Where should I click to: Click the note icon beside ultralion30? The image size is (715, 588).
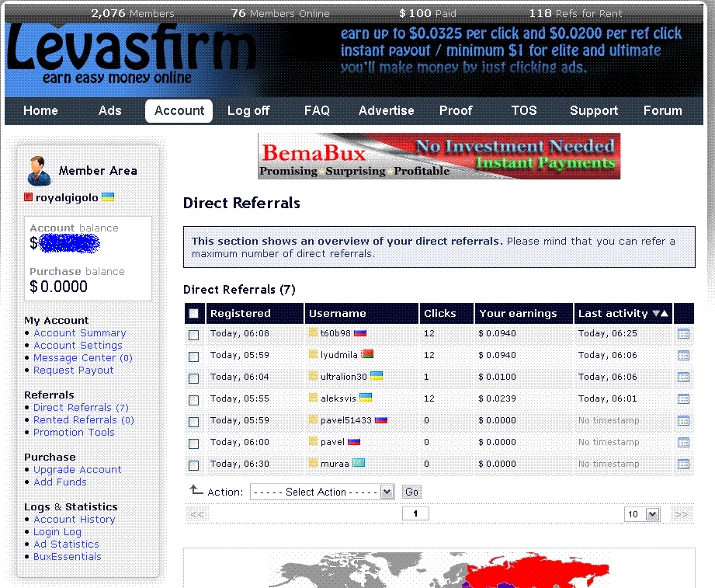pos(313,376)
